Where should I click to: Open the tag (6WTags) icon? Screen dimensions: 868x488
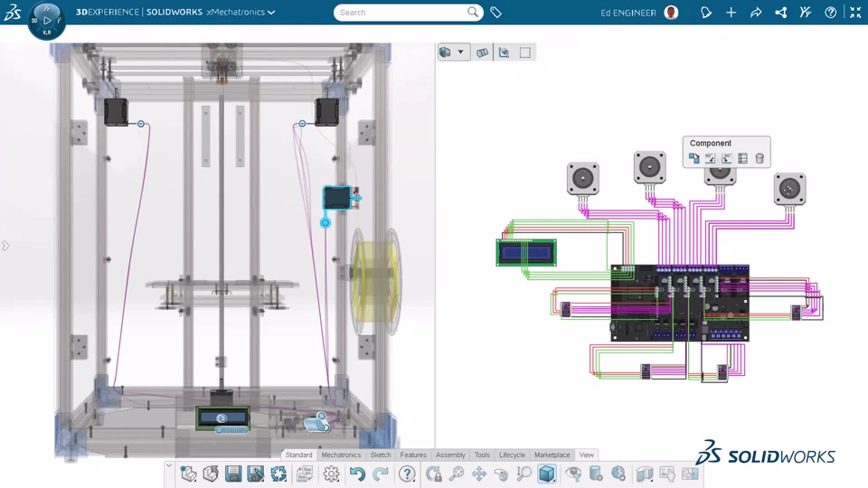click(496, 12)
